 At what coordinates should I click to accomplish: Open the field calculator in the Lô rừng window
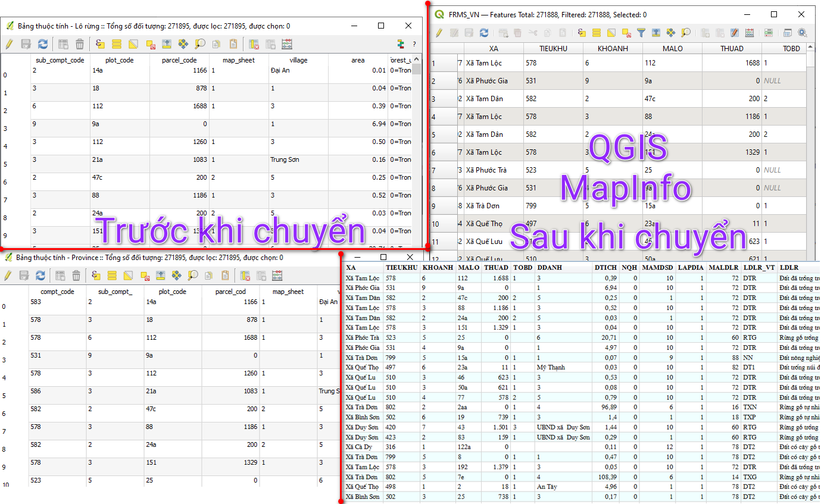[287, 43]
